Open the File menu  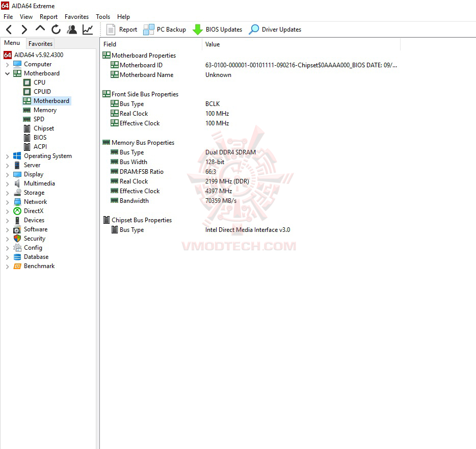click(8, 17)
